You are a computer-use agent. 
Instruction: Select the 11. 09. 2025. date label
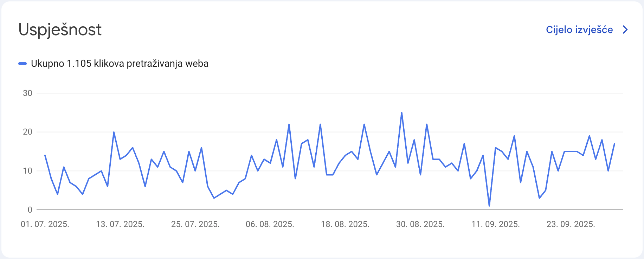[x=496, y=224]
